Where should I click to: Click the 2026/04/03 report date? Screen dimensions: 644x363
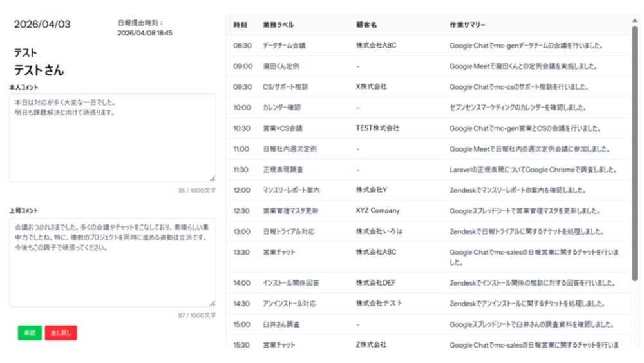click(43, 25)
